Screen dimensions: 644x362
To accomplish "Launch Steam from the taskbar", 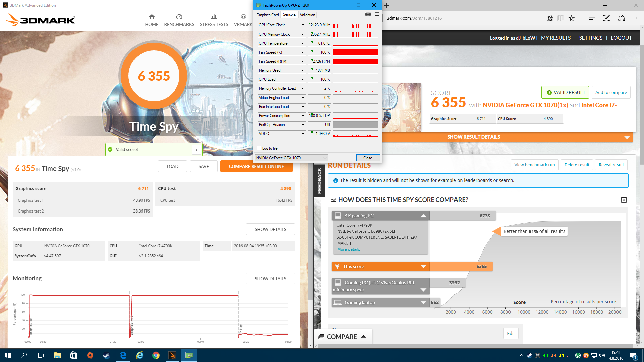I will (x=106, y=355).
